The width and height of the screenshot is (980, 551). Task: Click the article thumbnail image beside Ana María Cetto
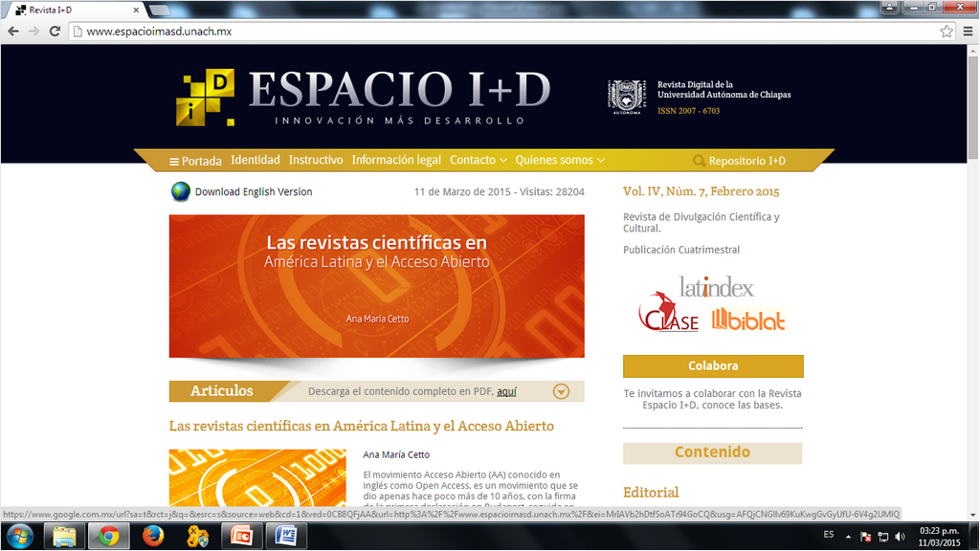[x=257, y=478]
